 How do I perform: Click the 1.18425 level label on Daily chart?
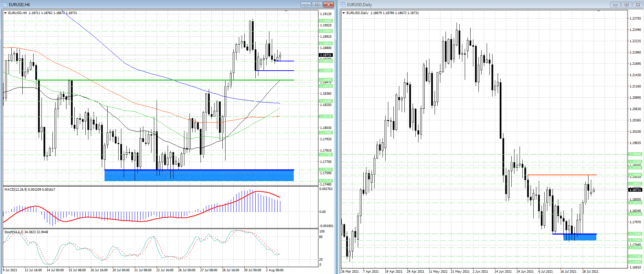tap(635, 203)
